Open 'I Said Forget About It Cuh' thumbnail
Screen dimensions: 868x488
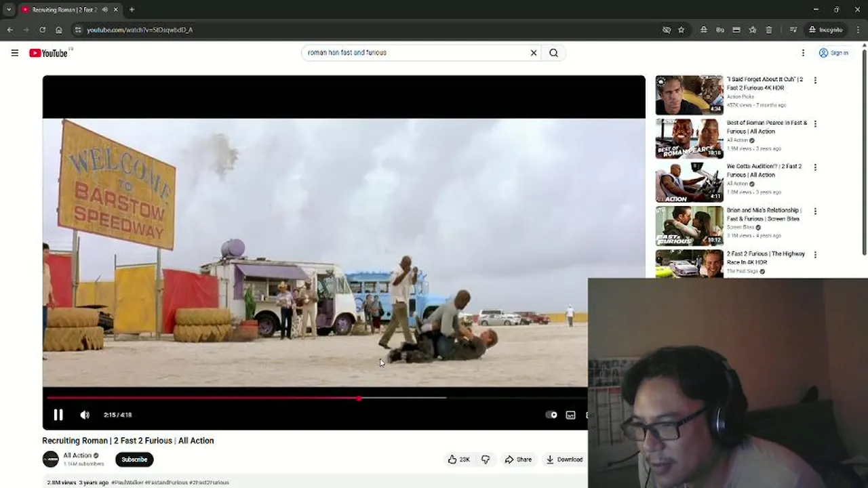point(689,95)
